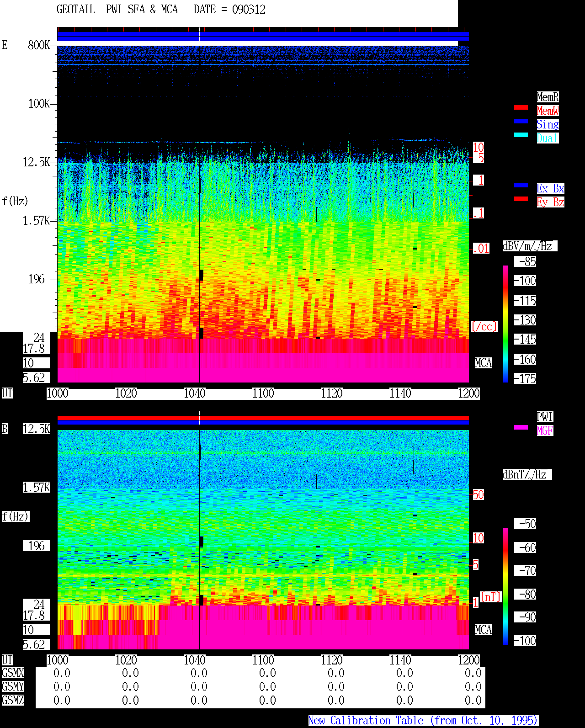Click the blue Ex Bx legend swatch
Screen dimensions: 585x728
click(521, 185)
